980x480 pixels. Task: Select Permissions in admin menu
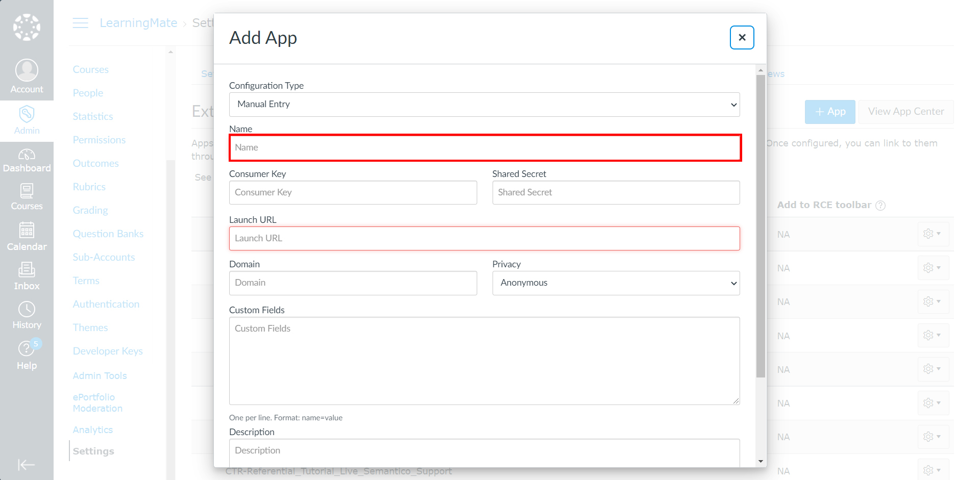coord(99,140)
